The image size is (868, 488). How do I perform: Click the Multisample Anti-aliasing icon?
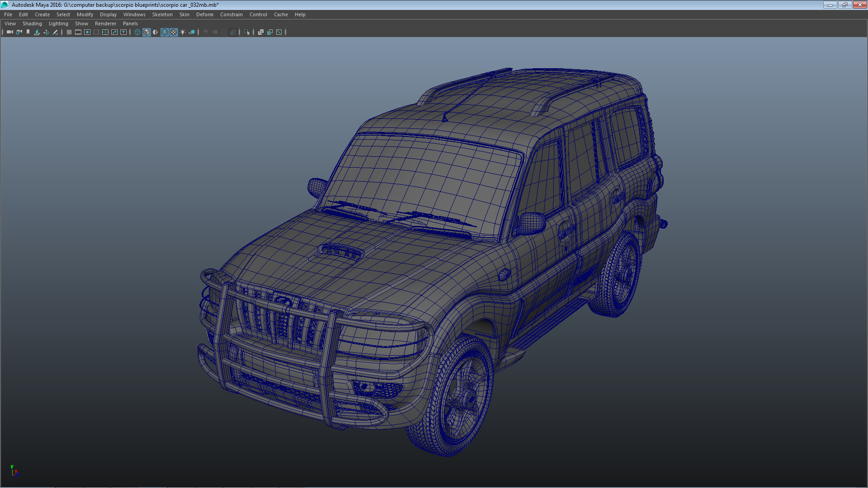pyautogui.click(x=224, y=32)
